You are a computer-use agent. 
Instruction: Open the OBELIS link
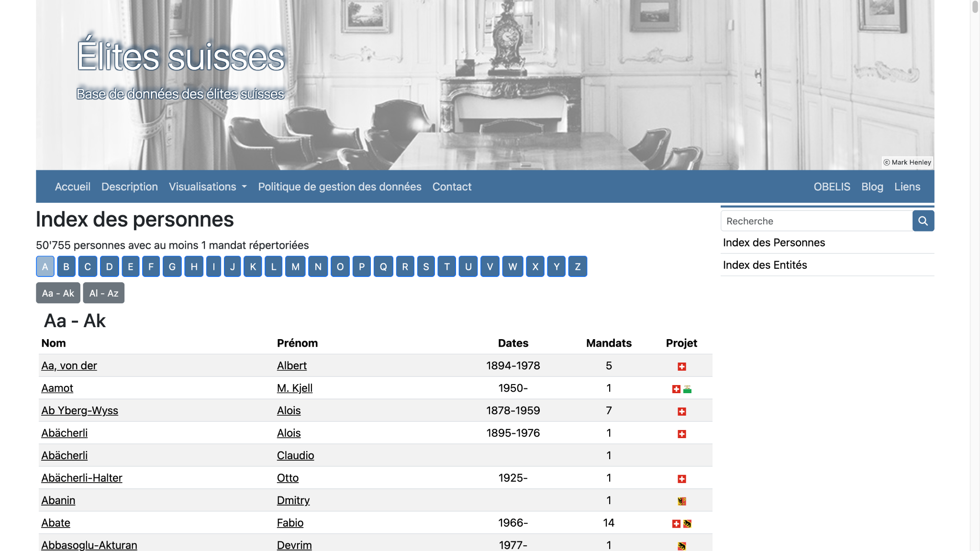point(832,187)
